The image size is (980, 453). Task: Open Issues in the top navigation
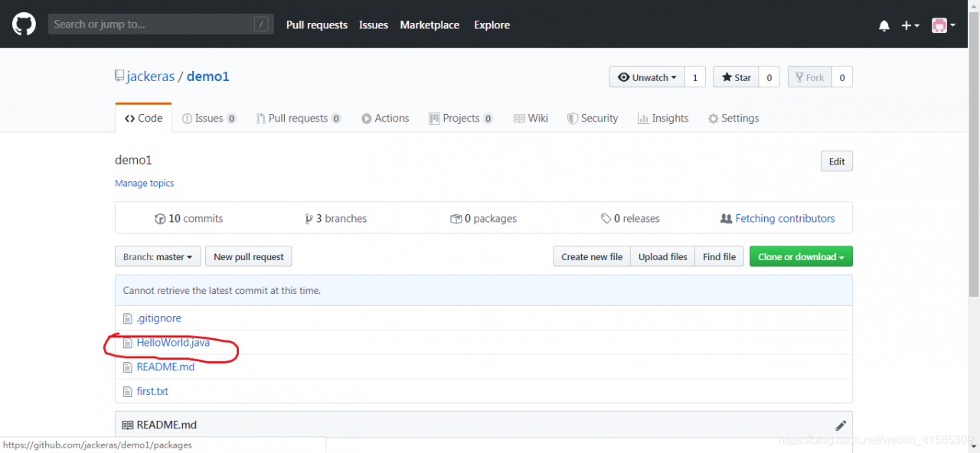click(374, 24)
